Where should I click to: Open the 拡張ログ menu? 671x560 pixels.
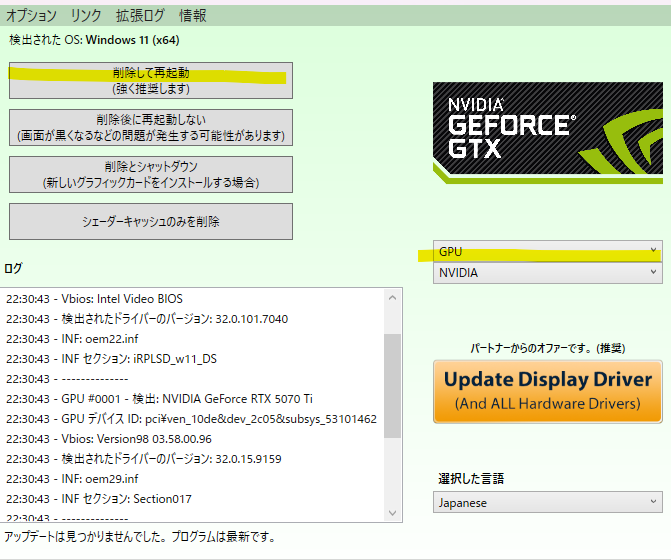point(140,15)
